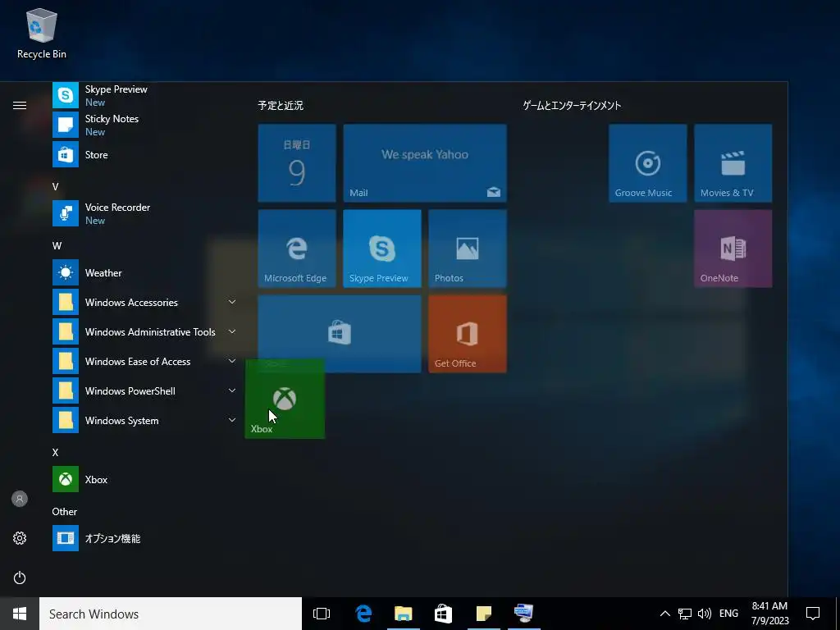
Task: Open Sticky Notes on the taskbar
Action: point(484,614)
